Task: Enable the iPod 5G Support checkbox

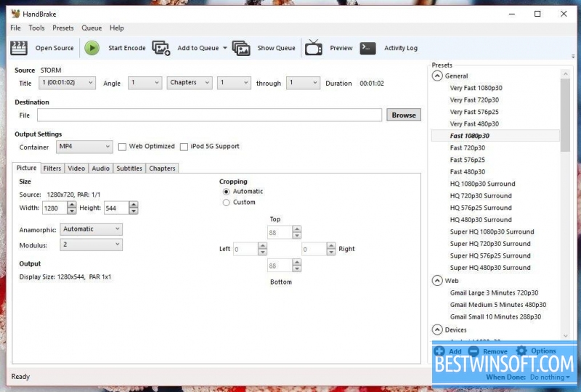Action: click(x=184, y=147)
